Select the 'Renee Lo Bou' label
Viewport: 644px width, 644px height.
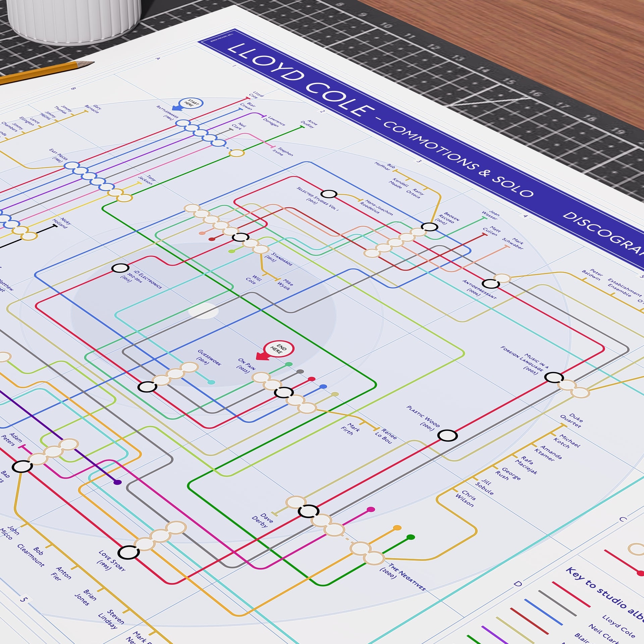386,436
